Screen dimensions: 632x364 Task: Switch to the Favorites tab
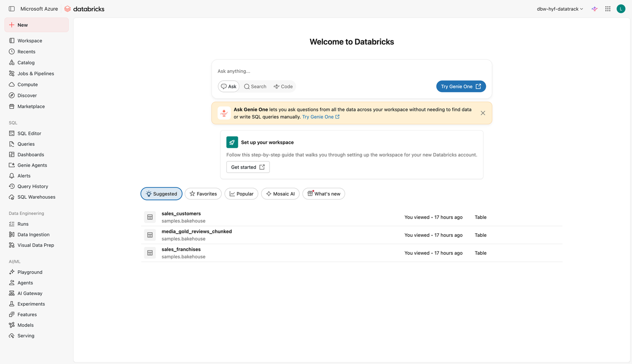[x=203, y=194]
